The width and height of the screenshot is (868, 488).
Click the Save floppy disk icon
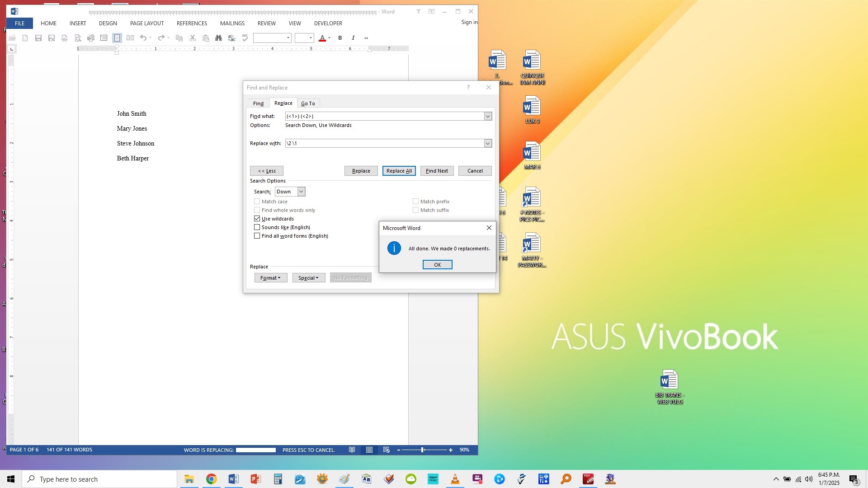[38, 38]
